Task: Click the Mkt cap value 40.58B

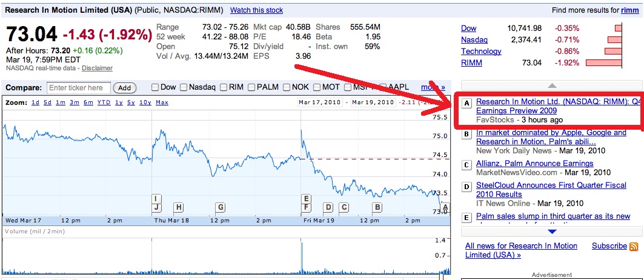Action: click(x=298, y=27)
